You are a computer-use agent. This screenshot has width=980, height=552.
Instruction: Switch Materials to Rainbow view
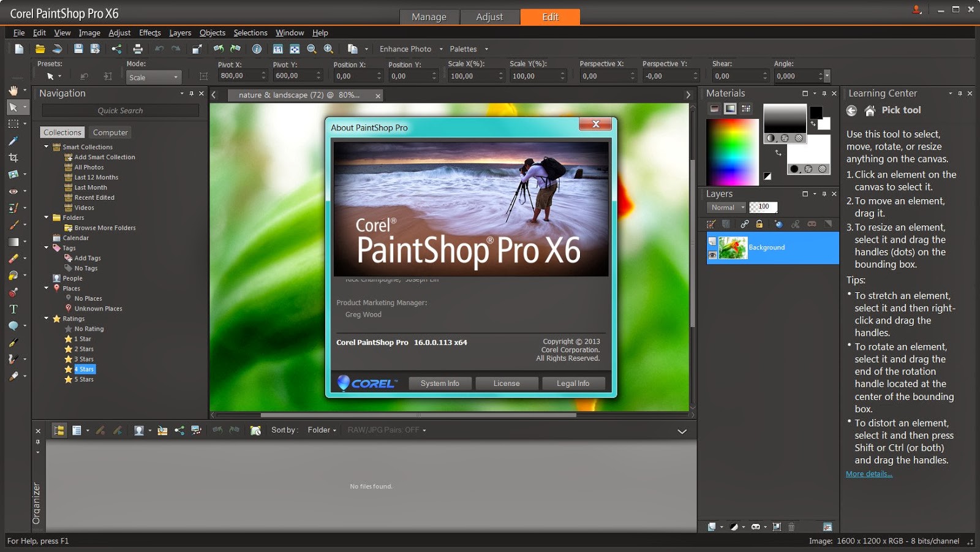coord(730,108)
